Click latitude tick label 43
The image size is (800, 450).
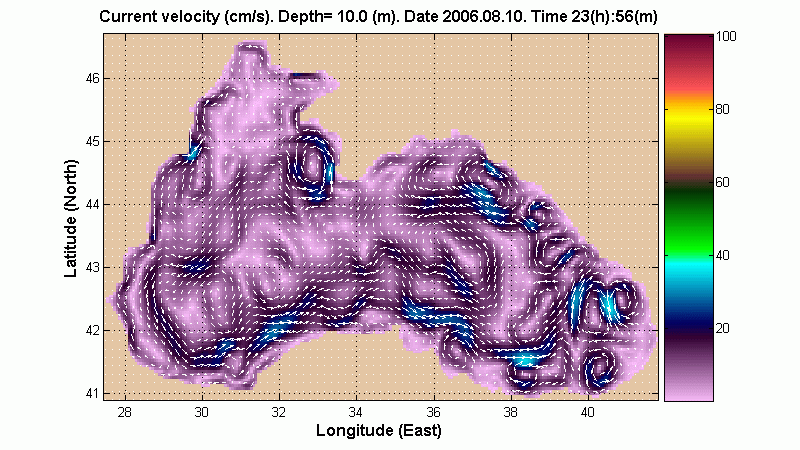point(93,267)
